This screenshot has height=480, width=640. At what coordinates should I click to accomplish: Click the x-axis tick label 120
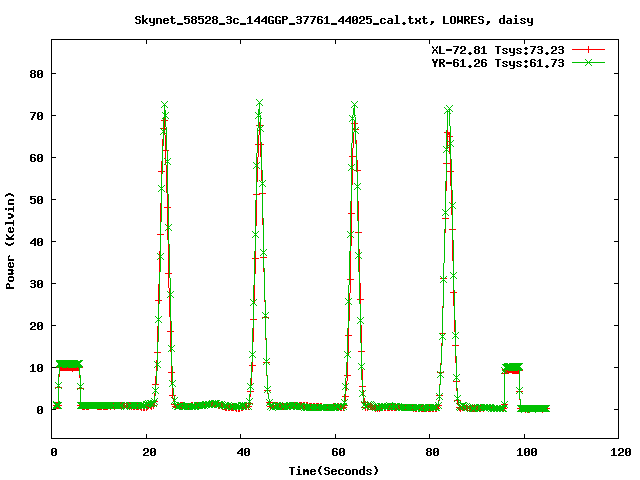coord(621,452)
